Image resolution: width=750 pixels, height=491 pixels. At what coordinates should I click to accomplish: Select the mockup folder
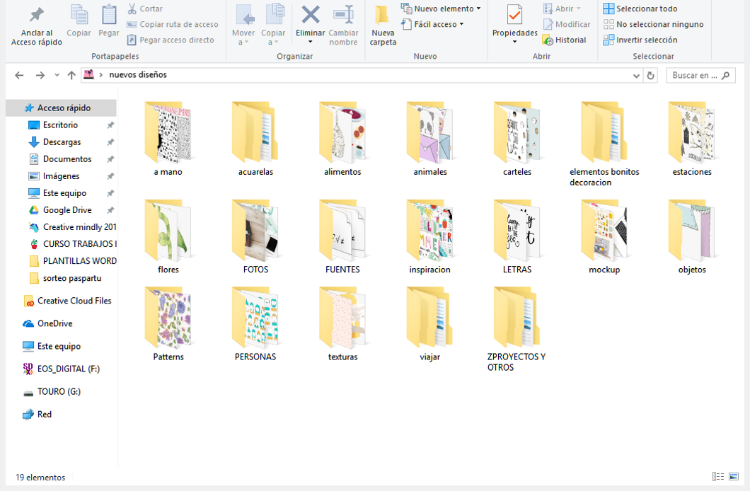click(x=604, y=236)
